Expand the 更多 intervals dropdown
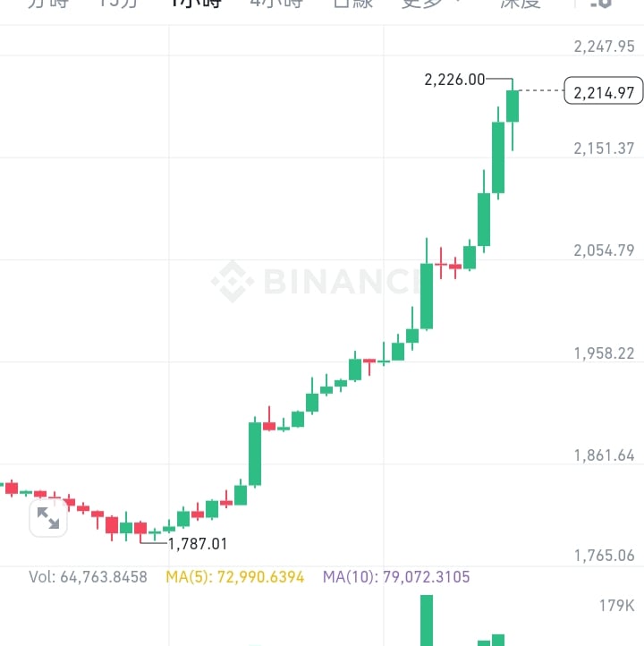 point(431,4)
